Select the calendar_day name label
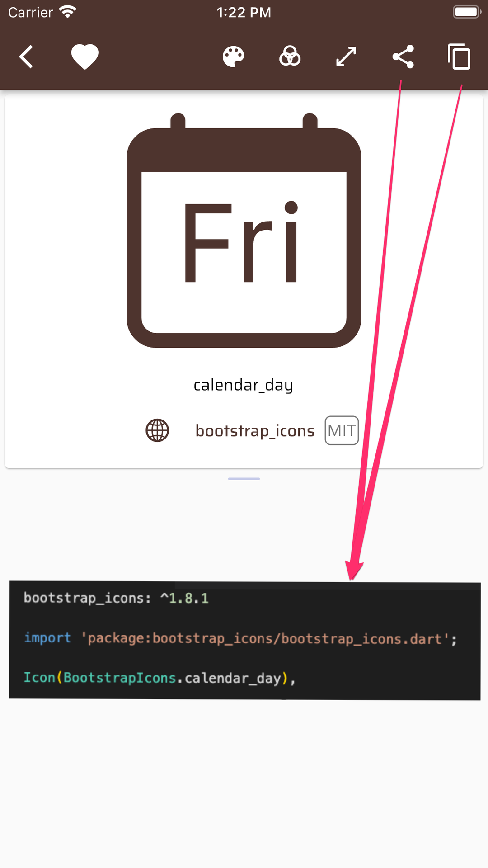The width and height of the screenshot is (488, 868). [243, 385]
